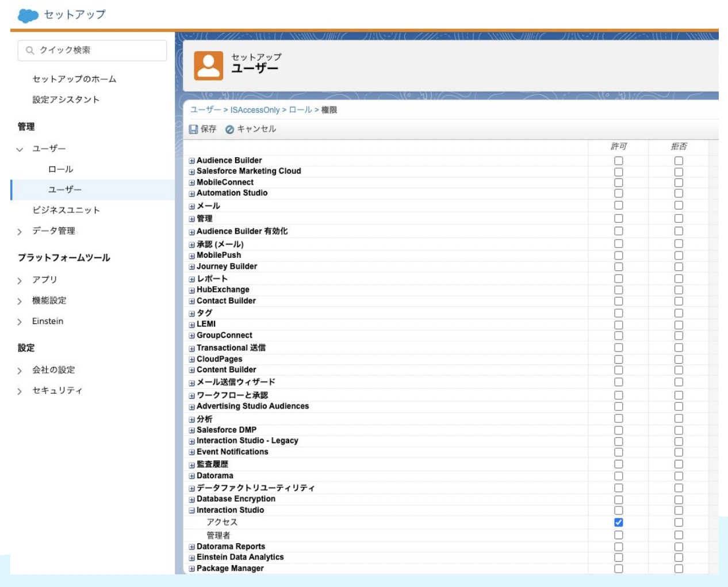Collapse the Interaction Studio row
728x587 pixels.
click(191, 510)
